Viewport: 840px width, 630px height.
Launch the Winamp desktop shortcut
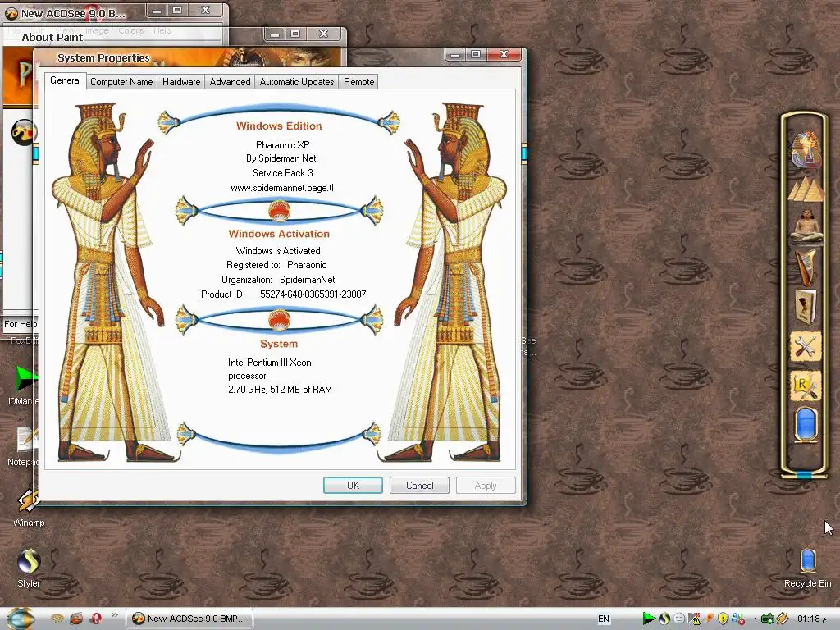[x=29, y=507]
